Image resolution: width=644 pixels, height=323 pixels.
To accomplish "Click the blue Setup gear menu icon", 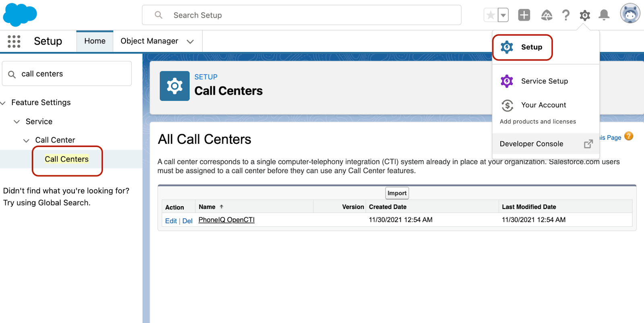I will [x=507, y=47].
